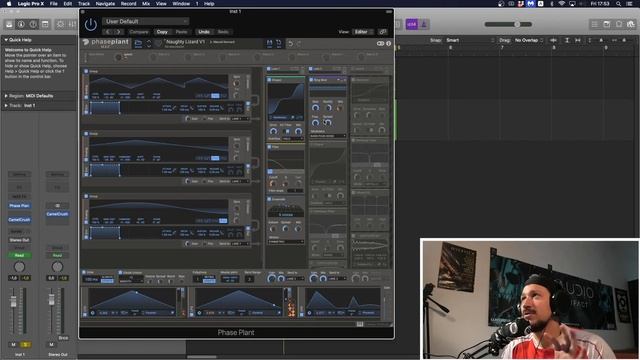Mute the Stereo Out channel strip
Viewport: 640px width, 360px height.
[x=51, y=345]
